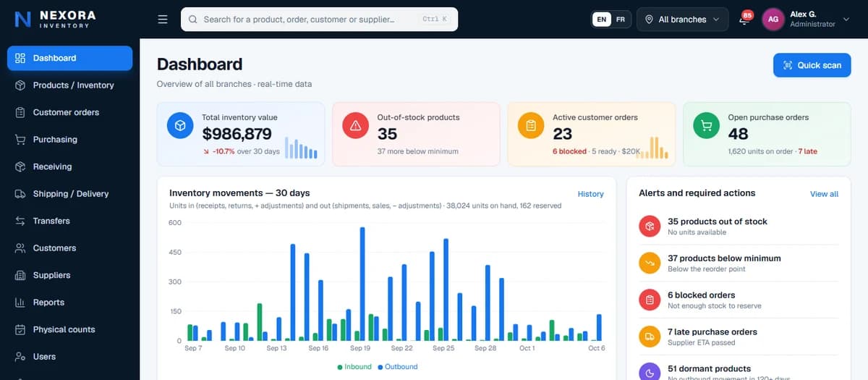Click the Suppliers building icon

pyautogui.click(x=20, y=275)
